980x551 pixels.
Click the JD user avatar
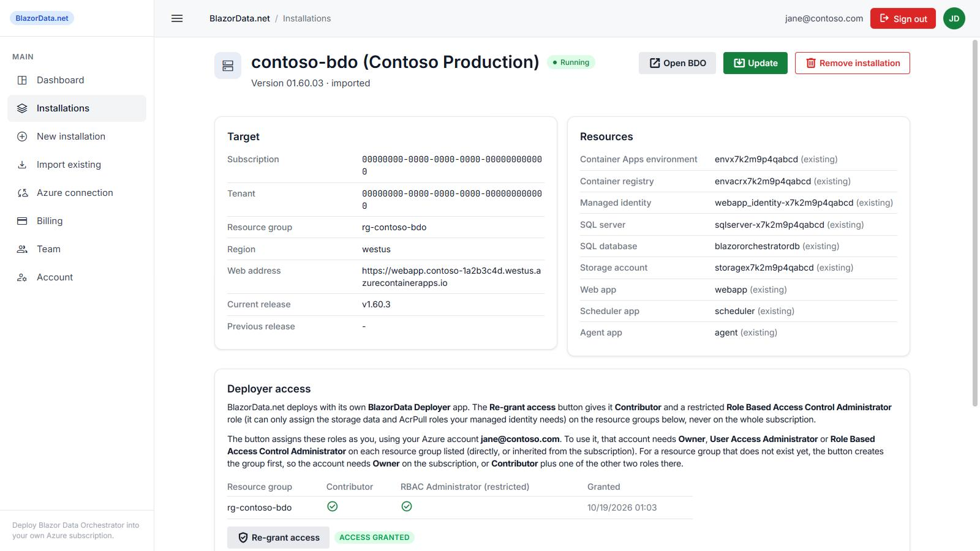pos(954,18)
